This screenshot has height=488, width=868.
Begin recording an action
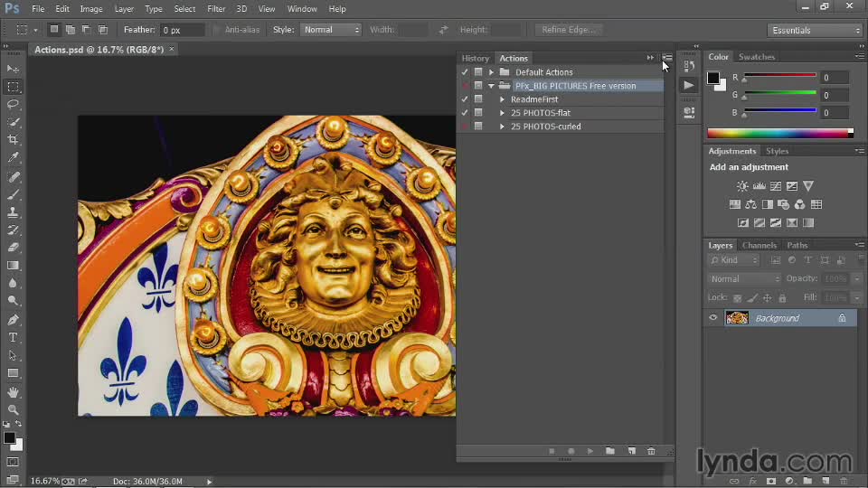[x=571, y=451]
